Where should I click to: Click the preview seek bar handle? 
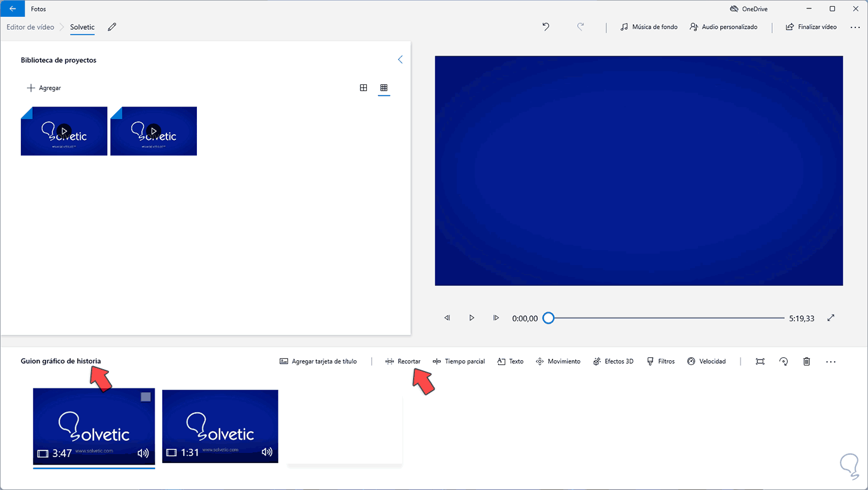pyautogui.click(x=548, y=318)
